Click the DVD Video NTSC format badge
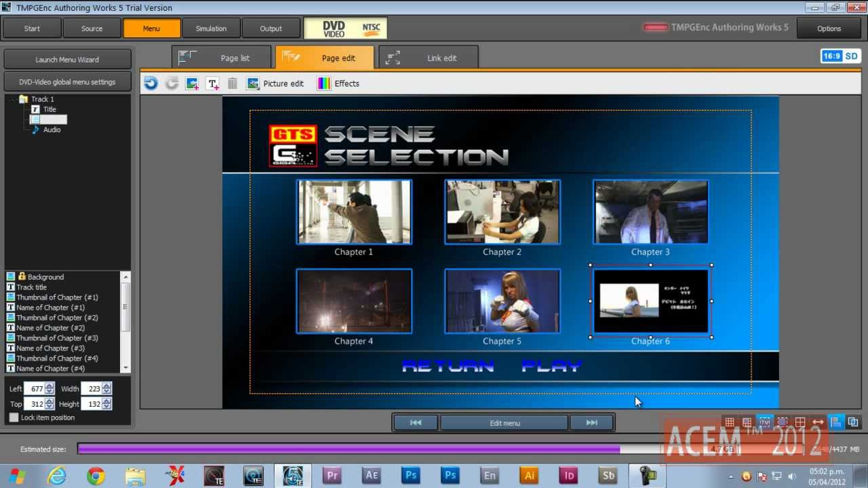This screenshot has height=488, width=868. (x=345, y=28)
